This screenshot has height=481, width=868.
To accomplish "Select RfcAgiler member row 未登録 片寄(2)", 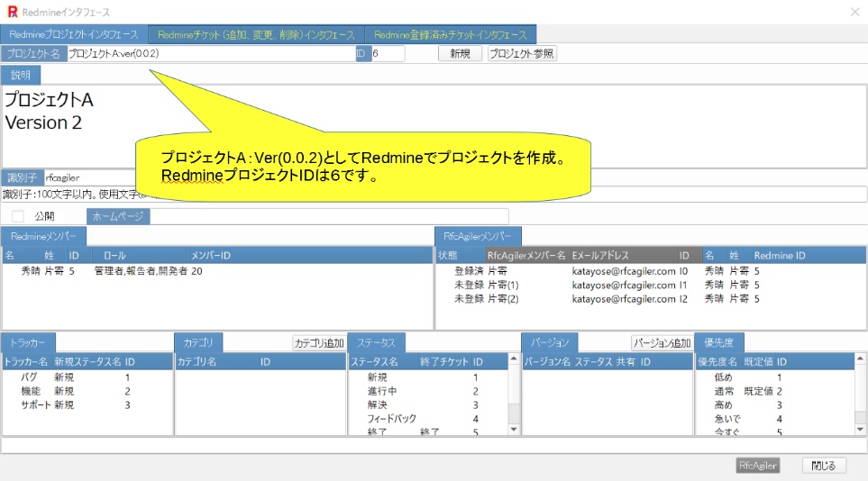I will (x=651, y=299).
